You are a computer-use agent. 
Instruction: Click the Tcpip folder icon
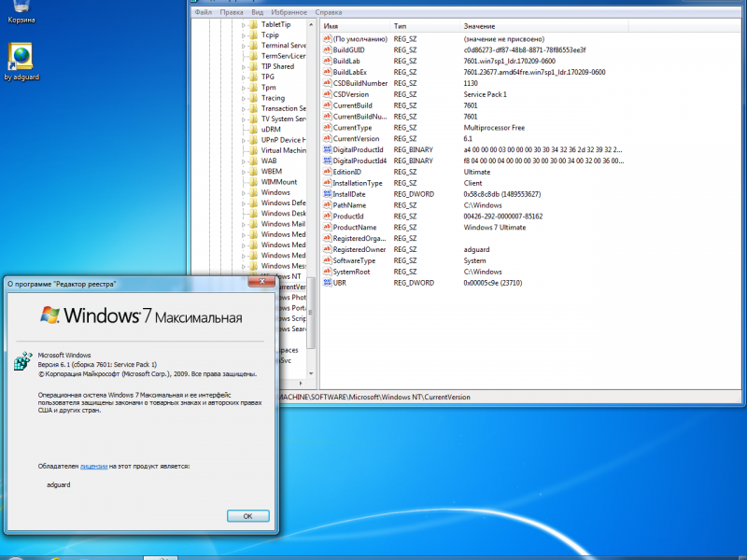pos(253,35)
